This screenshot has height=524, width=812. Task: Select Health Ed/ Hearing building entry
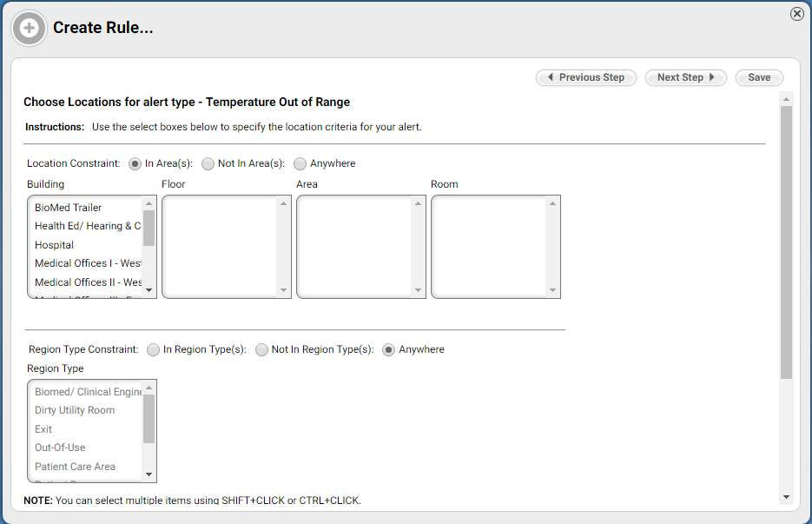pyautogui.click(x=86, y=226)
